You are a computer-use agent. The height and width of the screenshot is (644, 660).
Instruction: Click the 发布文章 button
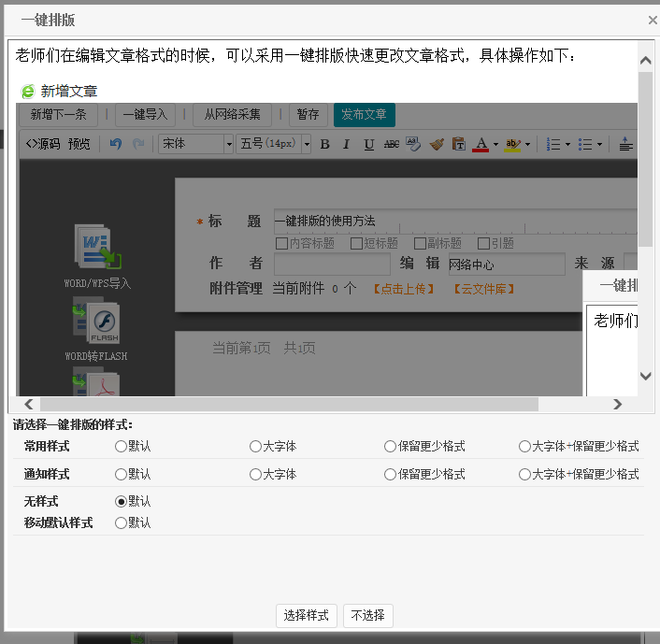pos(364,114)
